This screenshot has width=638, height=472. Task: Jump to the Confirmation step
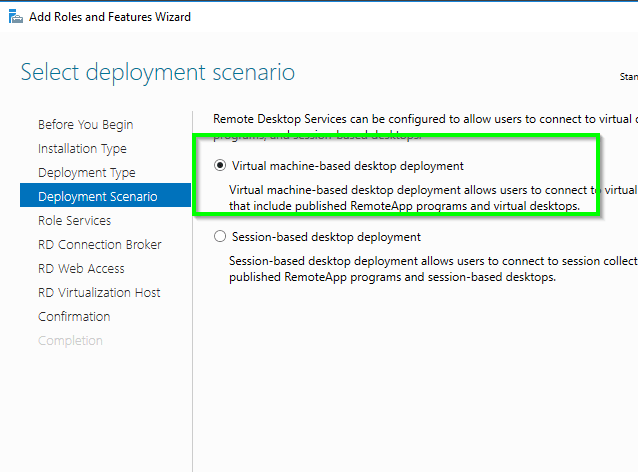click(73, 317)
